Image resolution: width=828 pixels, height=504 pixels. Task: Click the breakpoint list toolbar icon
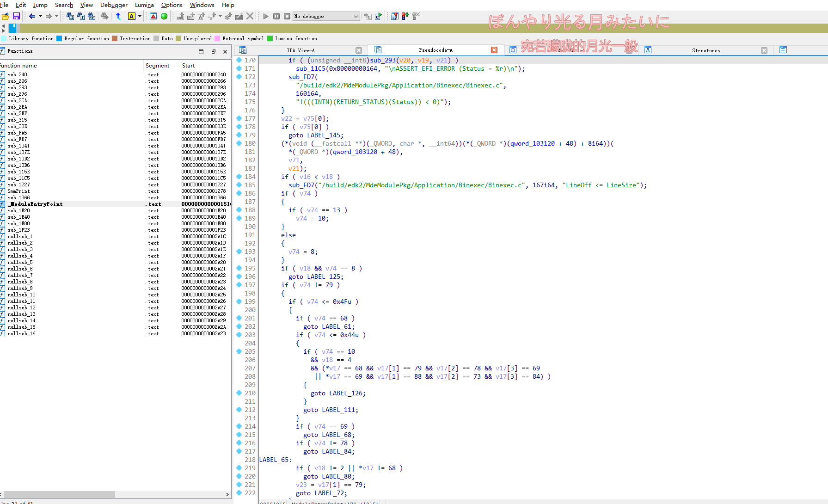(395, 16)
